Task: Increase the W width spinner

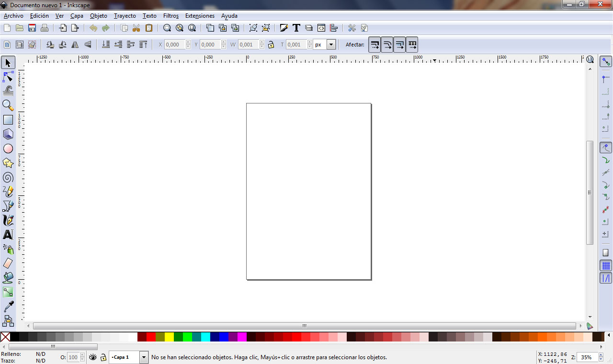Action: pyautogui.click(x=262, y=42)
